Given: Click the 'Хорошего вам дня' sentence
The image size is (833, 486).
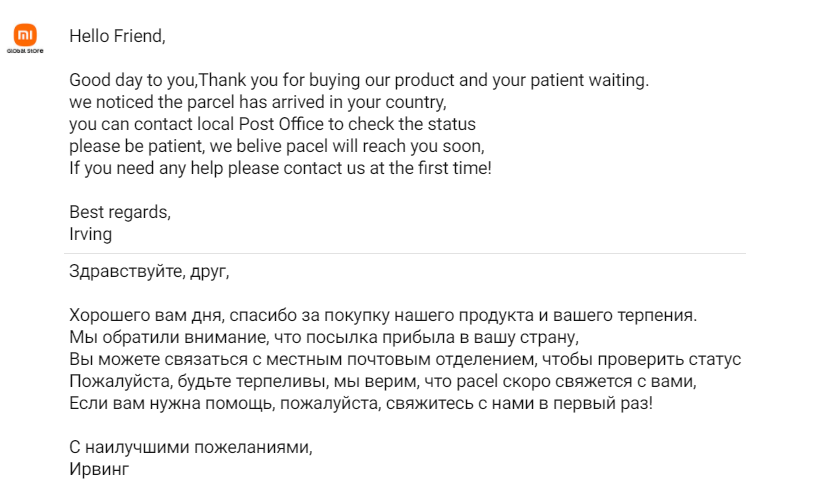Looking at the screenshot, I should tap(383, 316).
